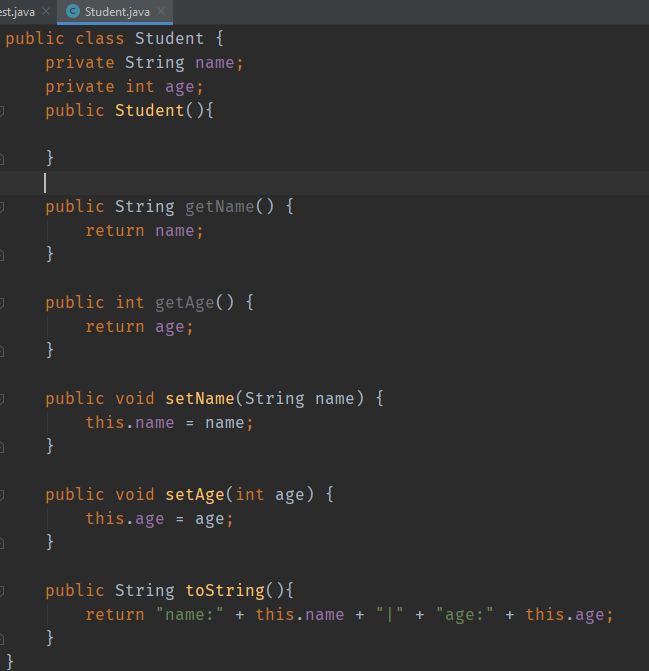This screenshot has height=671, width=649.
Task: Click the class icon on Student.java tab
Action: [x=73, y=12]
